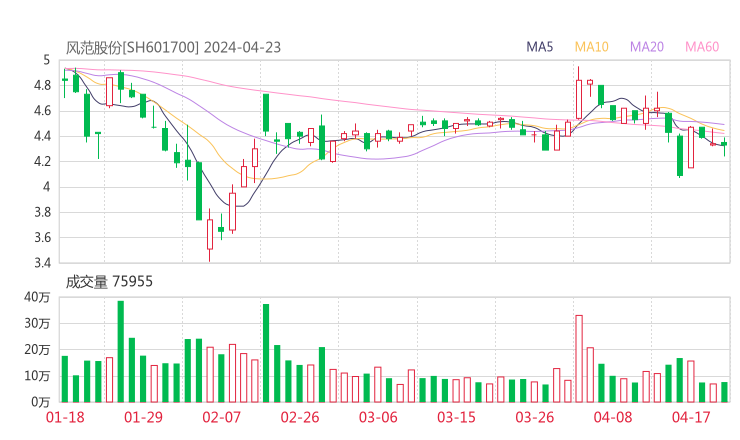Click the 03-06 date axis label

coord(378,417)
